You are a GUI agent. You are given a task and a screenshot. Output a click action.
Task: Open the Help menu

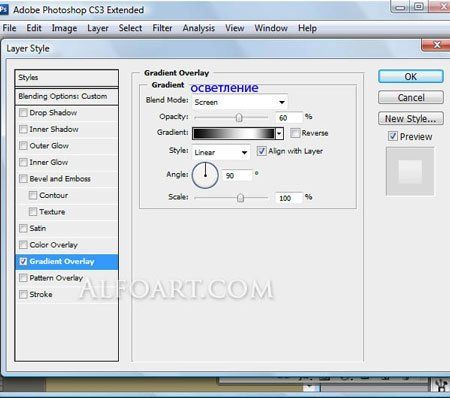[307, 28]
